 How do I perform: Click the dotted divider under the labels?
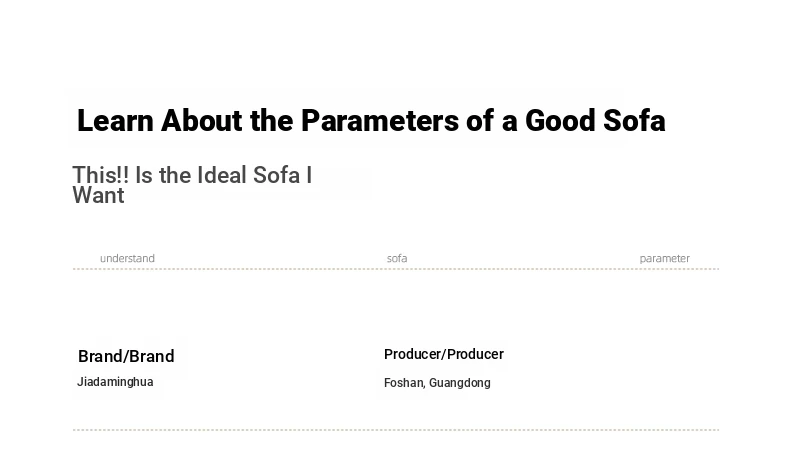pos(396,269)
